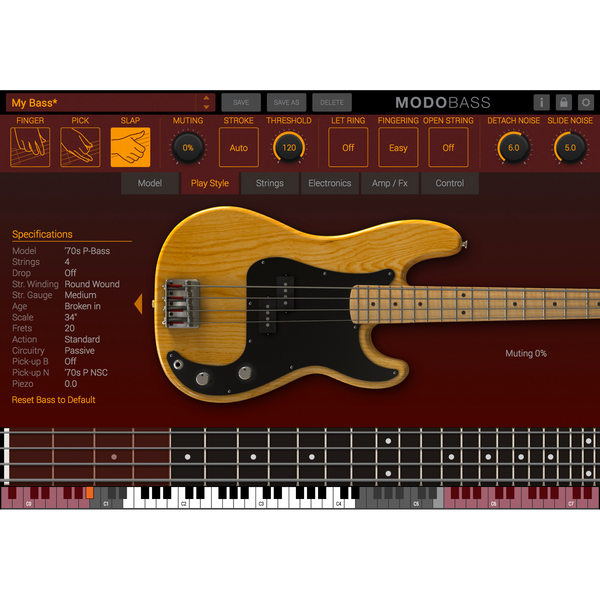The width and height of the screenshot is (600, 600).
Task: Click the Round Wound winding value
Action: coord(92,284)
